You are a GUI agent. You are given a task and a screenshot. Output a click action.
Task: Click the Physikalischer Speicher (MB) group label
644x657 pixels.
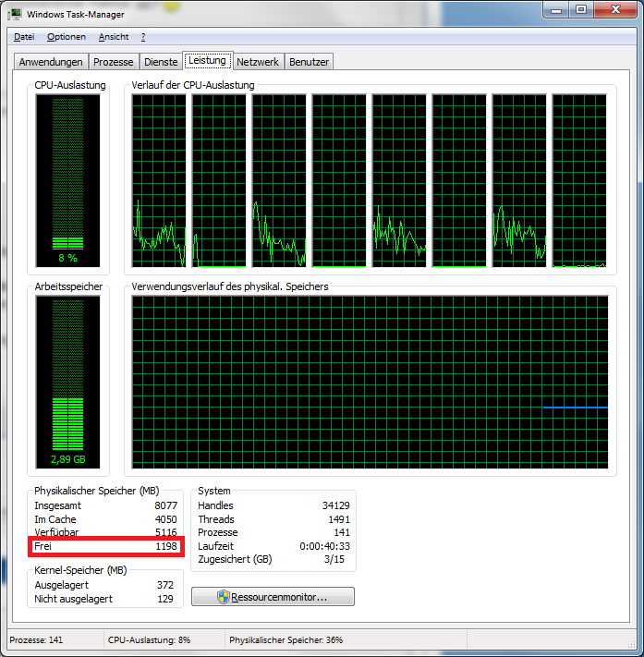97,491
